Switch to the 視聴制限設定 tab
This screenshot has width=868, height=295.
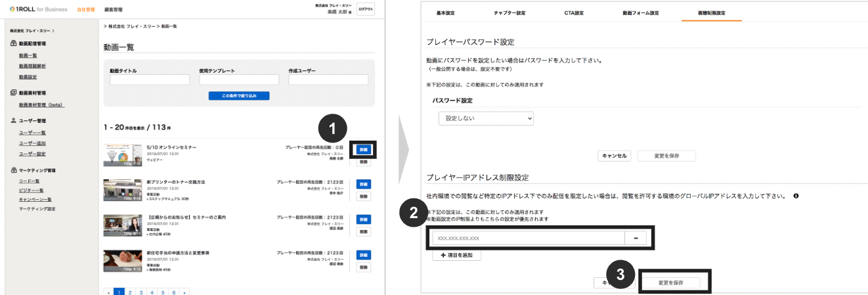tap(712, 13)
